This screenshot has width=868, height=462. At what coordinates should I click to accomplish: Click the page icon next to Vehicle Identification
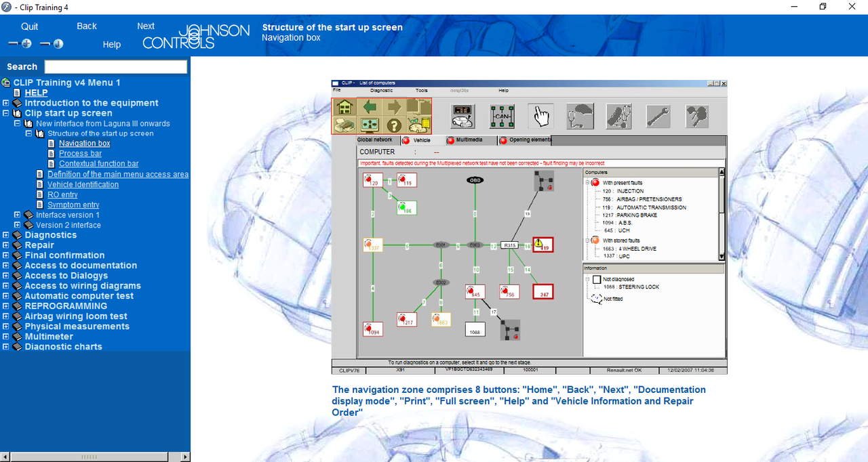pyautogui.click(x=41, y=184)
